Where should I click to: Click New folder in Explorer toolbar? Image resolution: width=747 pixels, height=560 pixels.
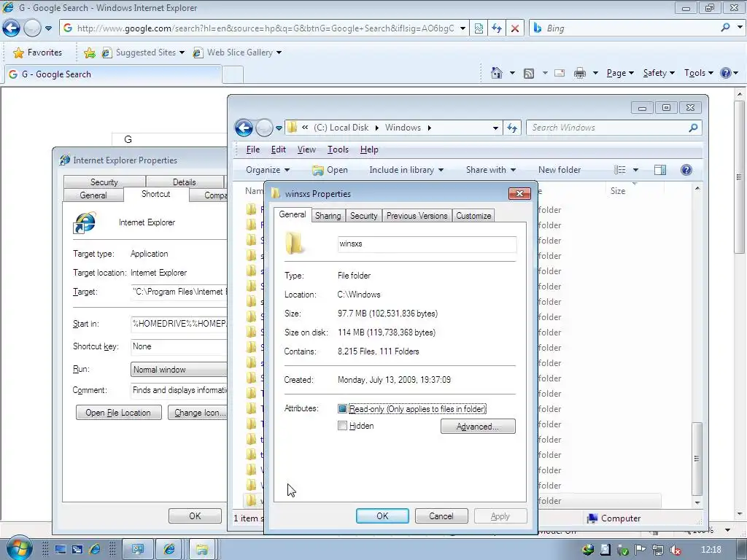point(560,170)
